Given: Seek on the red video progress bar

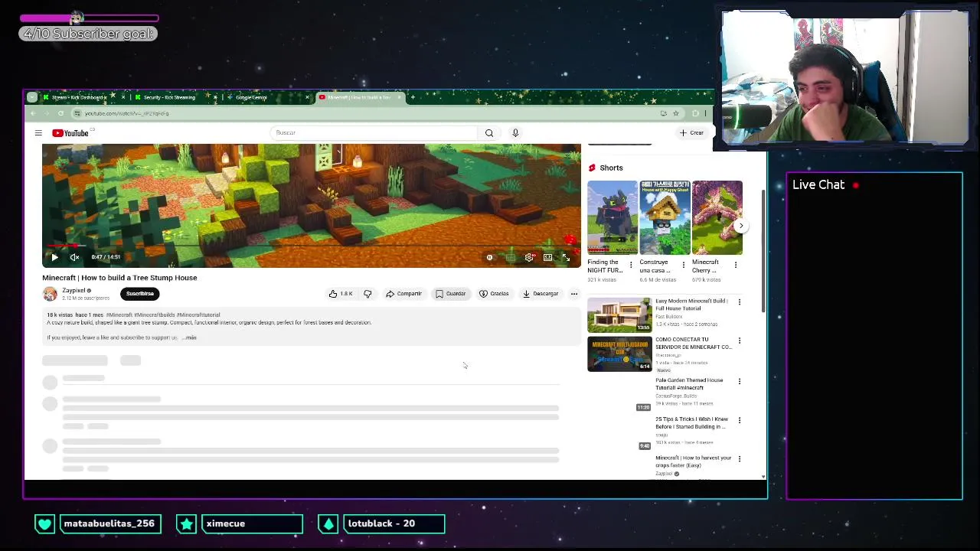Looking at the screenshot, I should pyautogui.click(x=311, y=246).
